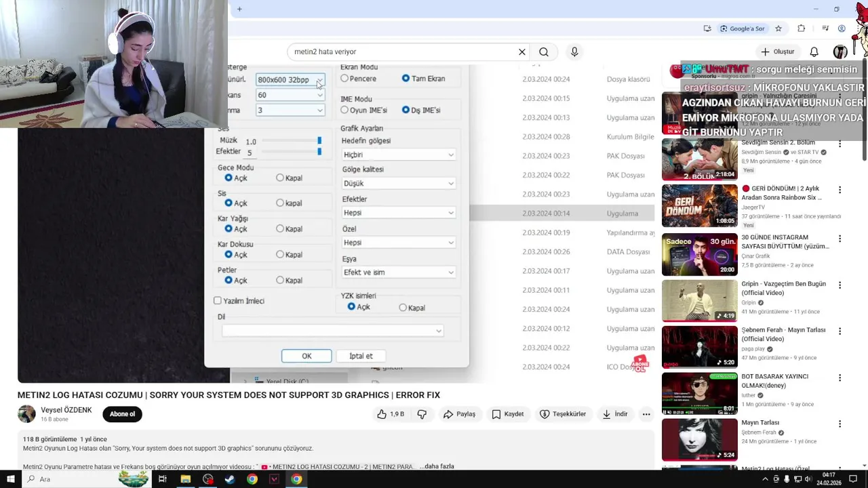This screenshot has height=488, width=868.
Task: Open options for GERİ DÖNDÜM! video
Action: (x=840, y=190)
